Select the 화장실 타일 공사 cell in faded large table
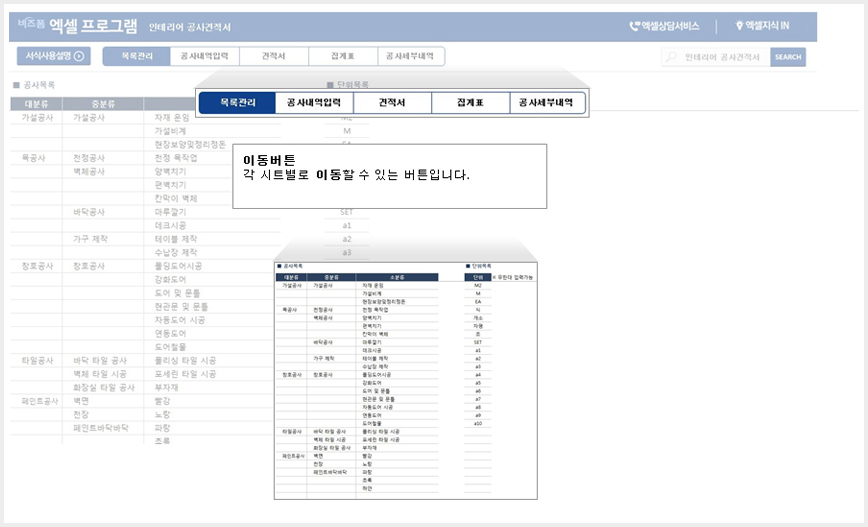Screen dimensions: 868x527 (x=104, y=388)
